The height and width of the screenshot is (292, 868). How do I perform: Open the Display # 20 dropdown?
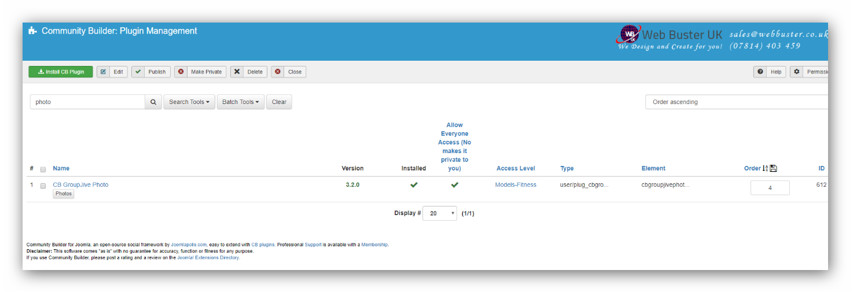click(440, 213)
